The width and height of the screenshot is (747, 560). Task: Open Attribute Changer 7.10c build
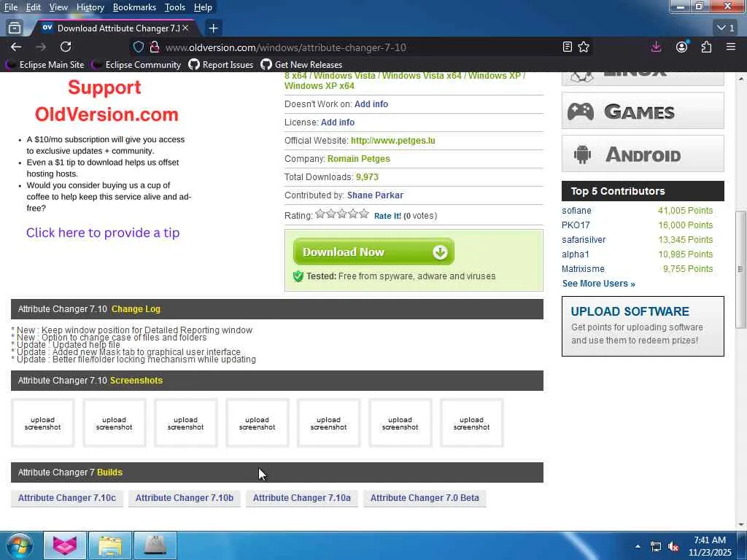(66, 498)
